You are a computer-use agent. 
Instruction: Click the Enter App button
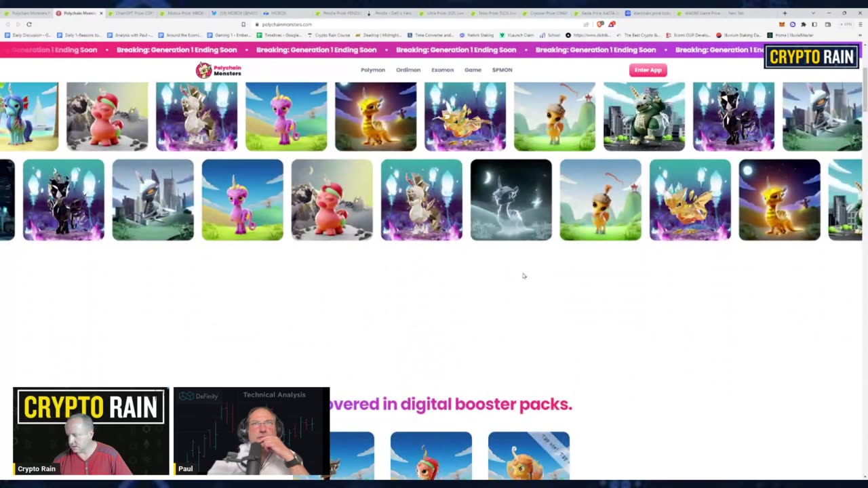point(648,70)
